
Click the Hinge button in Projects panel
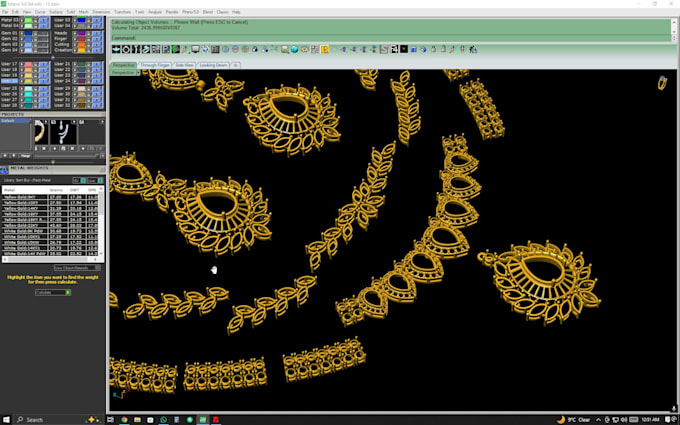click(25, 156)
